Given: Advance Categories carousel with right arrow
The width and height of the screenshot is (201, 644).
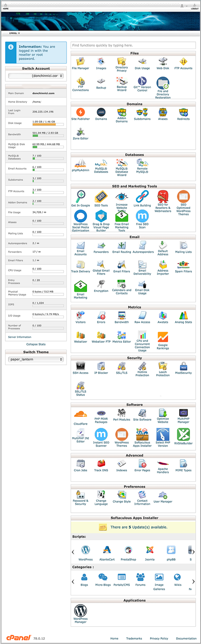Looking at the screenshot, I should (x=193, y=581).
